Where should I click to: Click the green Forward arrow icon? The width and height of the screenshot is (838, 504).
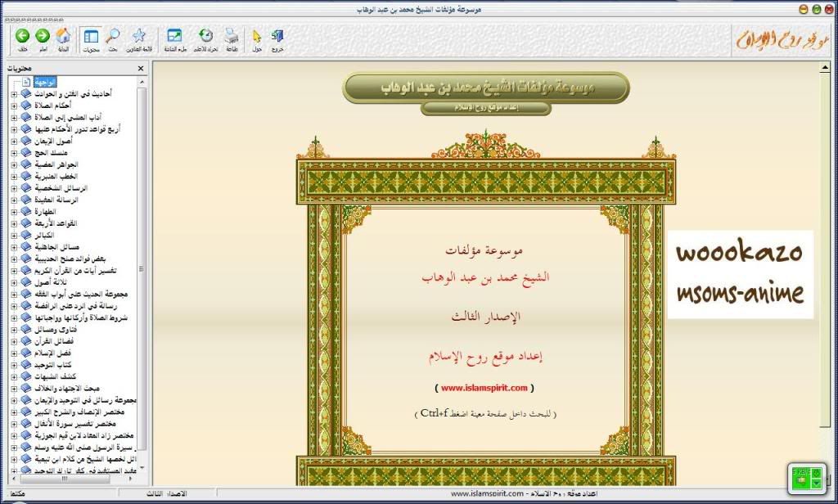[x=43, y=36]
